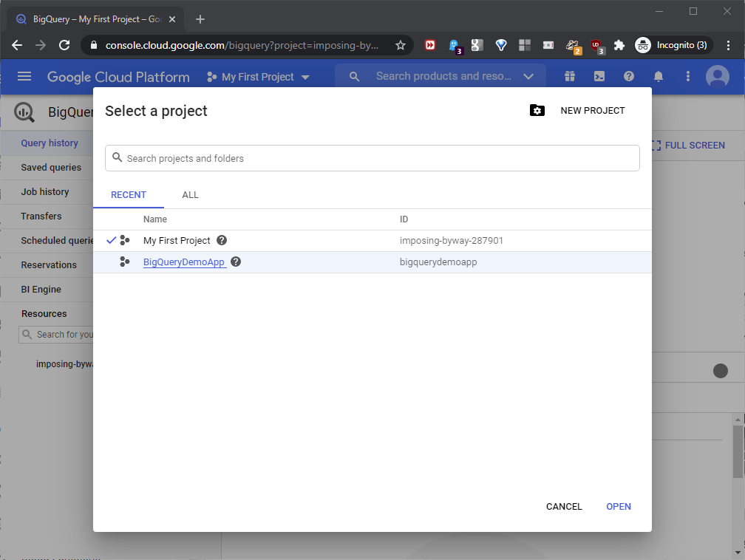Click the gift free trial icon
The image size is (745, 560).
tap(569, 76)
